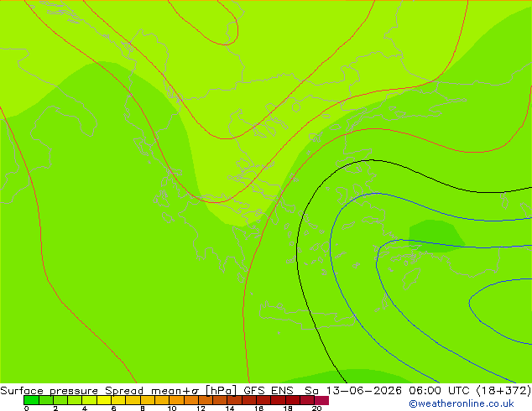Screen dimensions: 532x411
Task: Pick the yellow legend swatch above label 6
Action: click(118, 400)
